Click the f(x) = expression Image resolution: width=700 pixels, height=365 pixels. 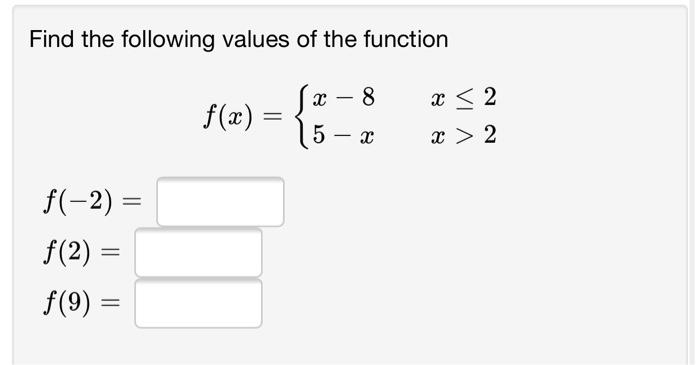click(x=243, y=117)
